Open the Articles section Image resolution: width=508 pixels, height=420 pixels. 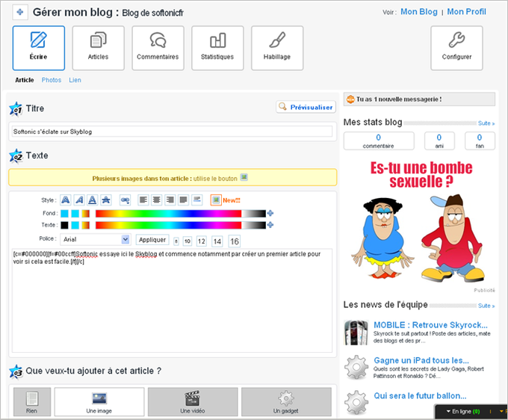[98, 48]
